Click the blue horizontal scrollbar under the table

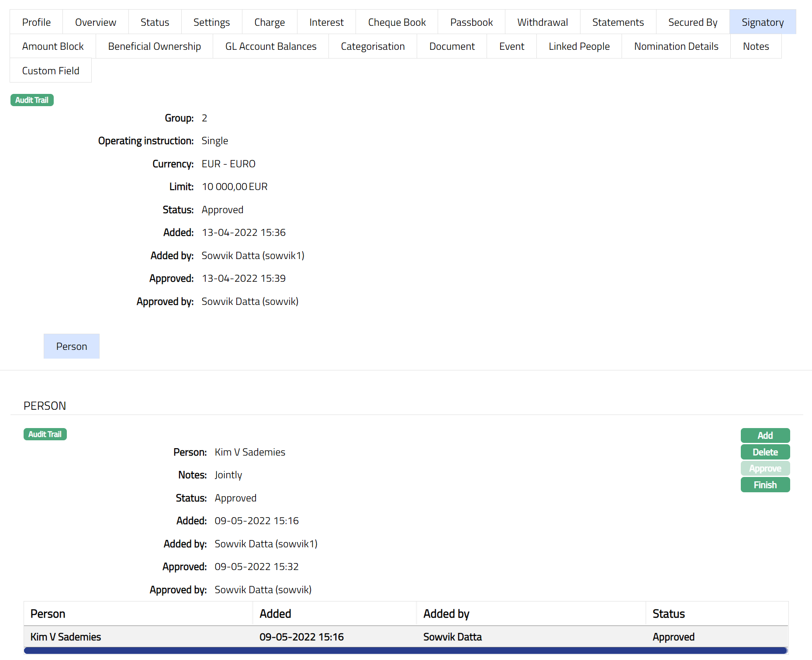(405, 651)
